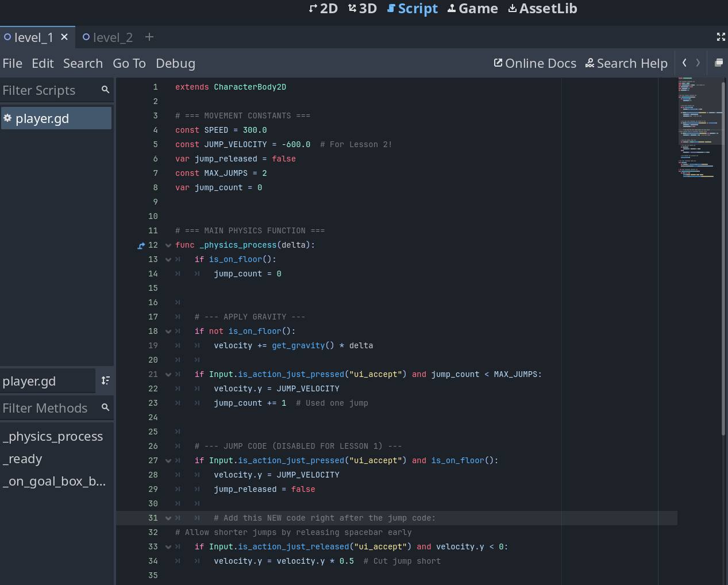The width and height of the screenshot is (728, 585).
Task: Click the Filter Scripts search icon
Action: (x=105, y=90)
